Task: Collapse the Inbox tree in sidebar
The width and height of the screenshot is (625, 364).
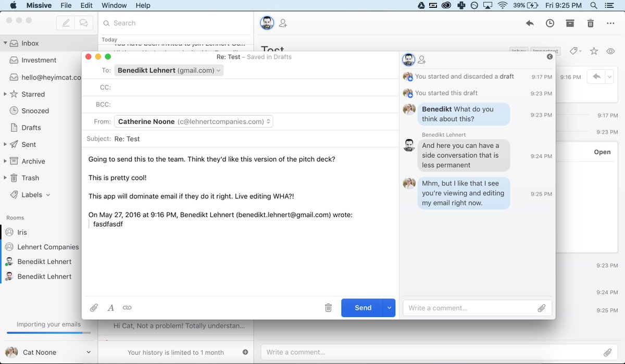Action: coord(5,43)
